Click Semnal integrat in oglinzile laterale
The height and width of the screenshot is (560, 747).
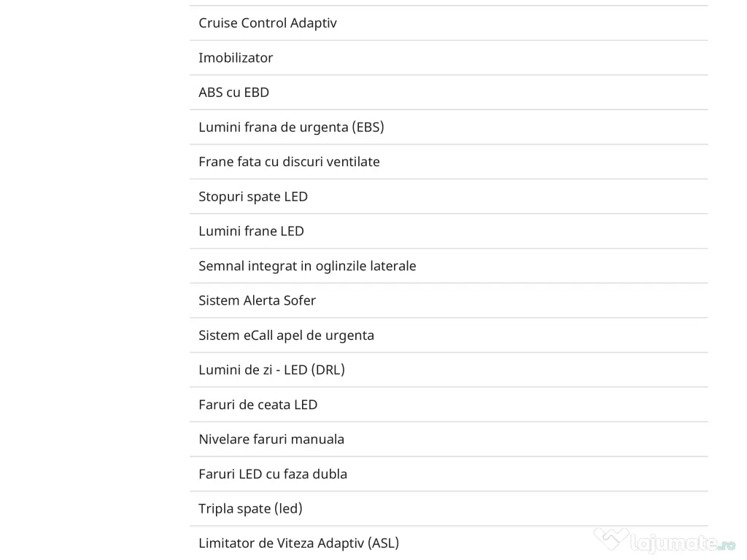tap(307, 266)
